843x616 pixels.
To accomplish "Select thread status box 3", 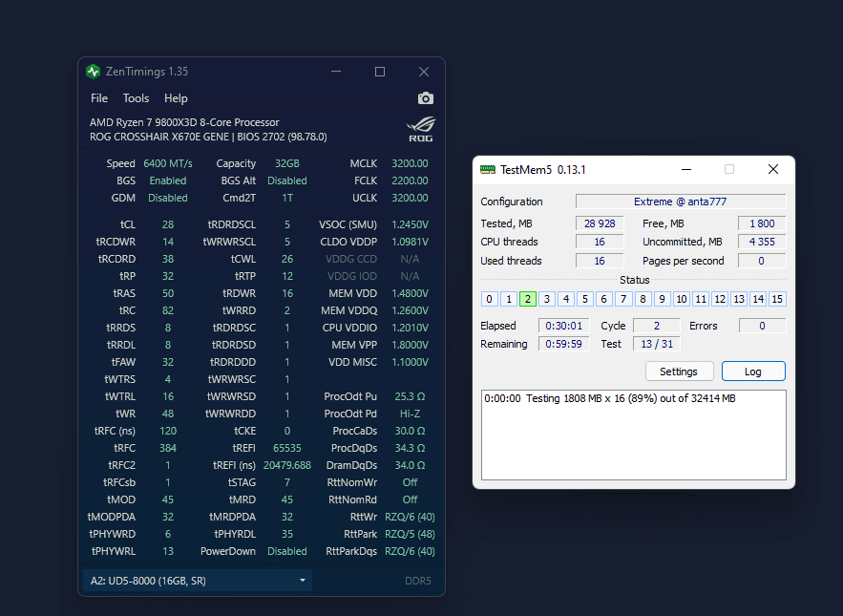I will [x=547, y=299].
